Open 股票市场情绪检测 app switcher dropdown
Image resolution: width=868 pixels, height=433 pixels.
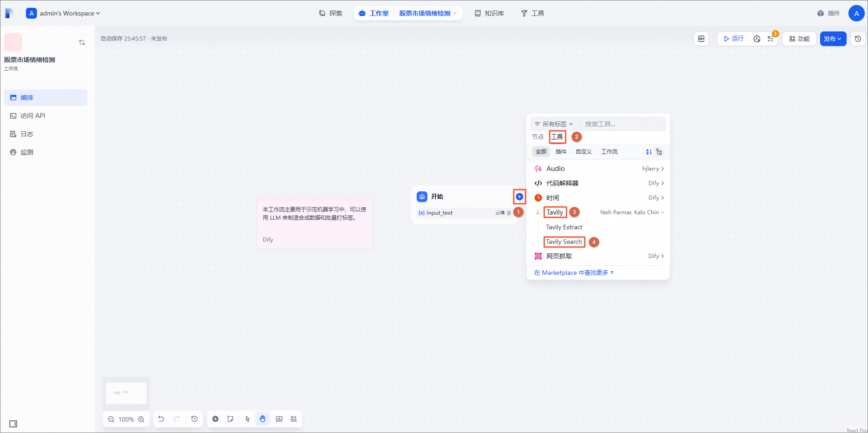coord(428,13)
